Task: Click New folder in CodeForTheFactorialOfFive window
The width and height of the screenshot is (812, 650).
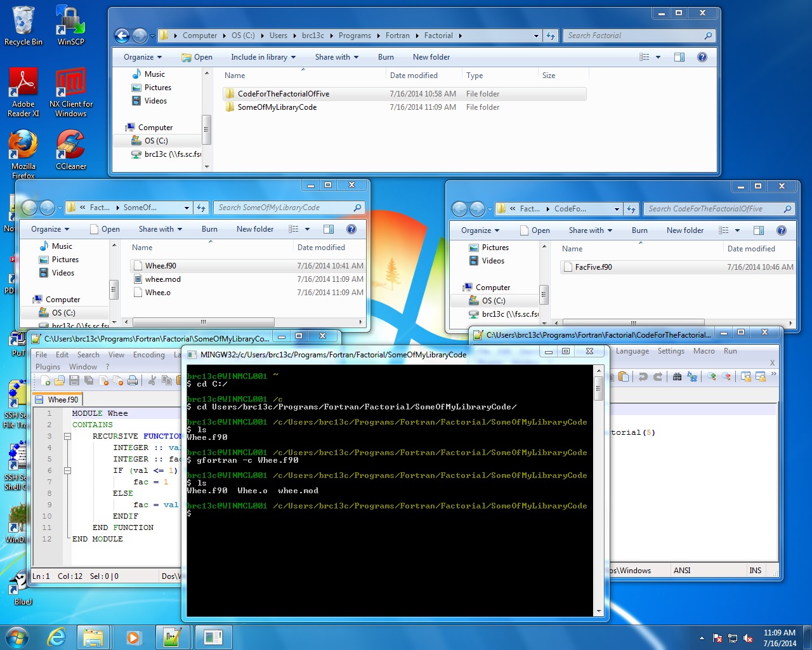Action: tap(685, 230)
